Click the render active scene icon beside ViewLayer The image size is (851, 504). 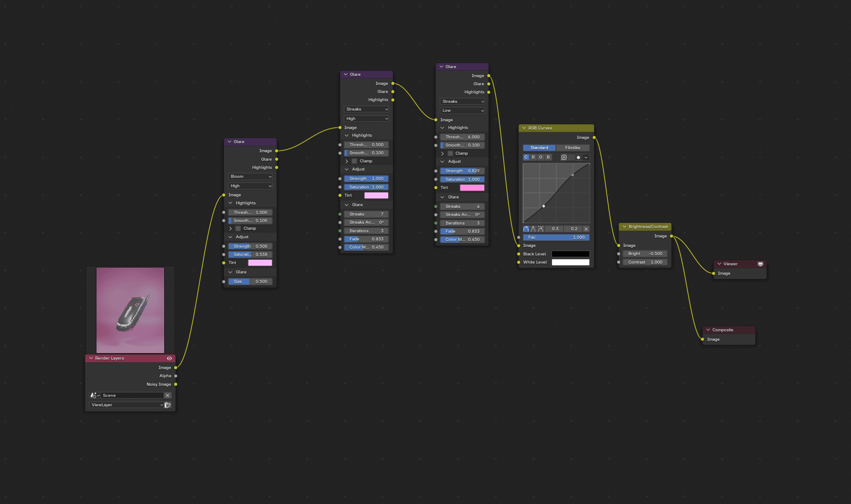point(168,405)
